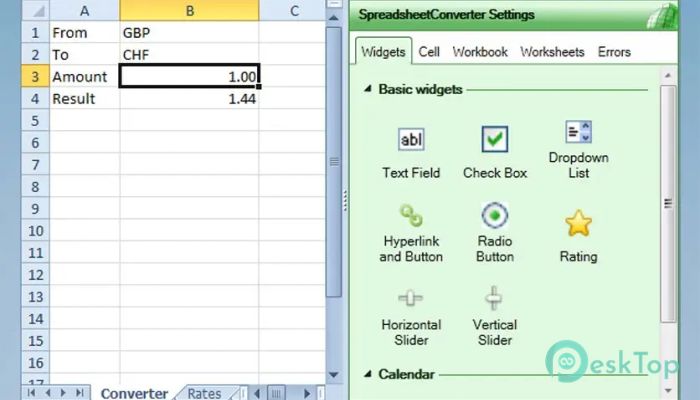The image size is (700, 400).
Task: Click cell containing CHF
Action: point(189,54)
